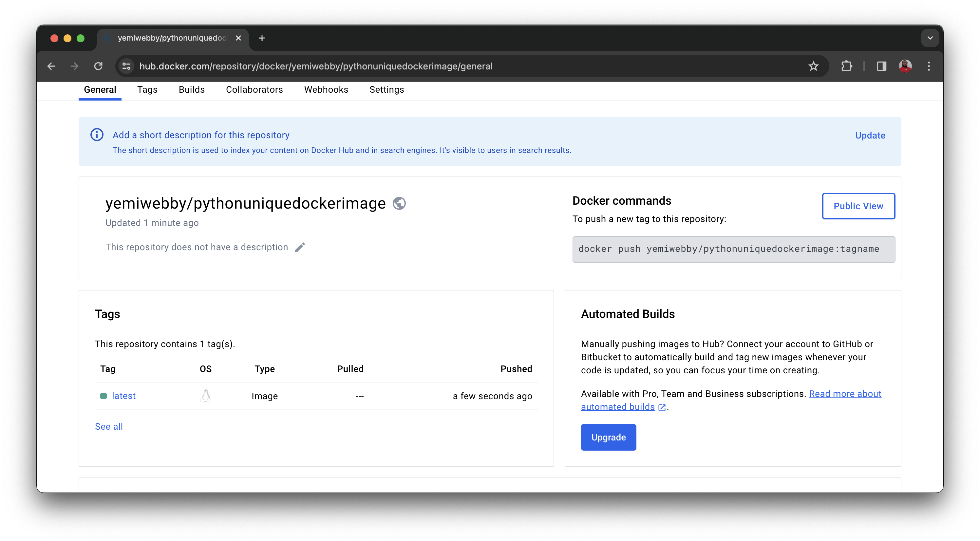Image resolution: width=980 pixels, height=541 pixels.
Task: Click Update in the description banner
Action: coord(870,136)
